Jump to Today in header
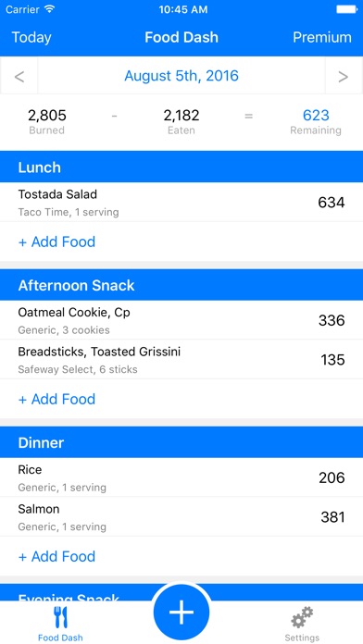Viewport: 363px width, 644px height. (x=31, y=37)
